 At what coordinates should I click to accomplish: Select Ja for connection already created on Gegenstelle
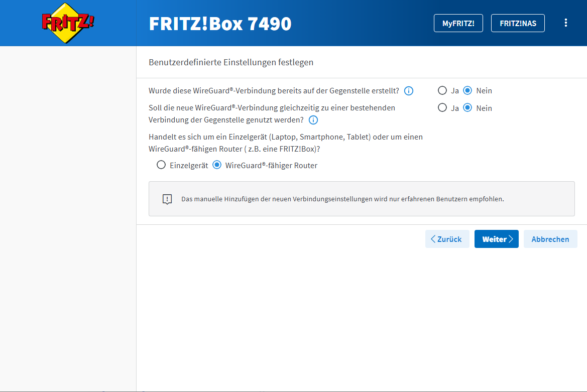(442, 91)
